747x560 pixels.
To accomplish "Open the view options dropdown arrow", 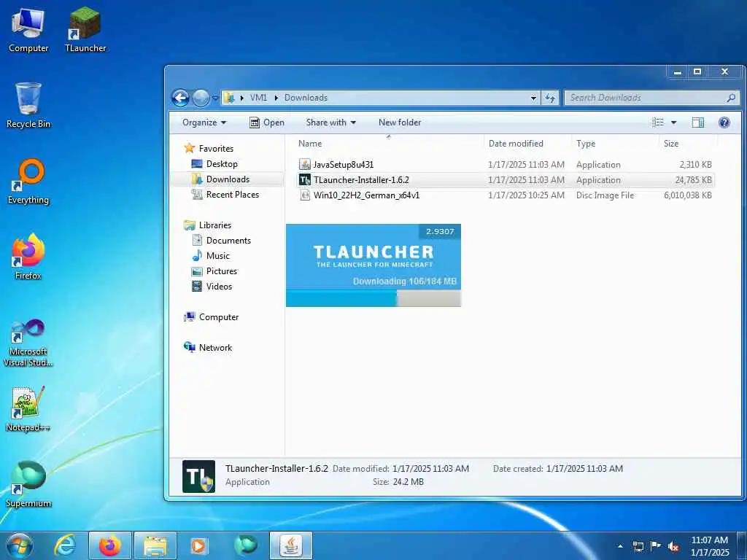I will (673, 122).
